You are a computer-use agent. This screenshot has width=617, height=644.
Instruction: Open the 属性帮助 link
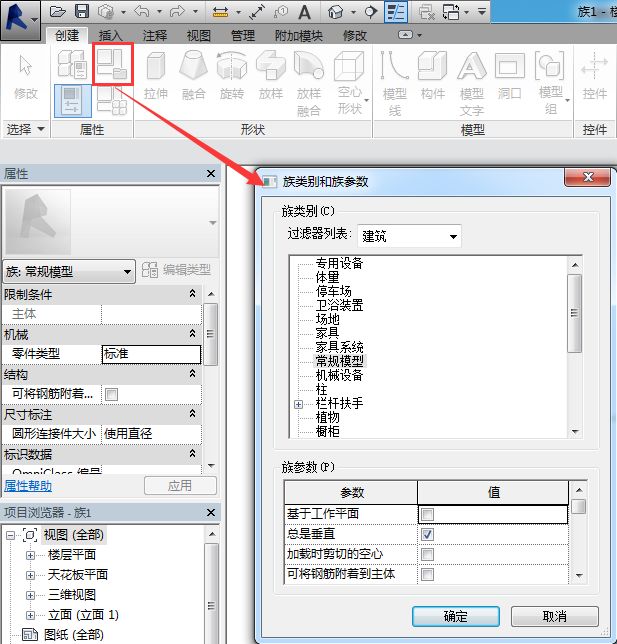coord(28,486)
